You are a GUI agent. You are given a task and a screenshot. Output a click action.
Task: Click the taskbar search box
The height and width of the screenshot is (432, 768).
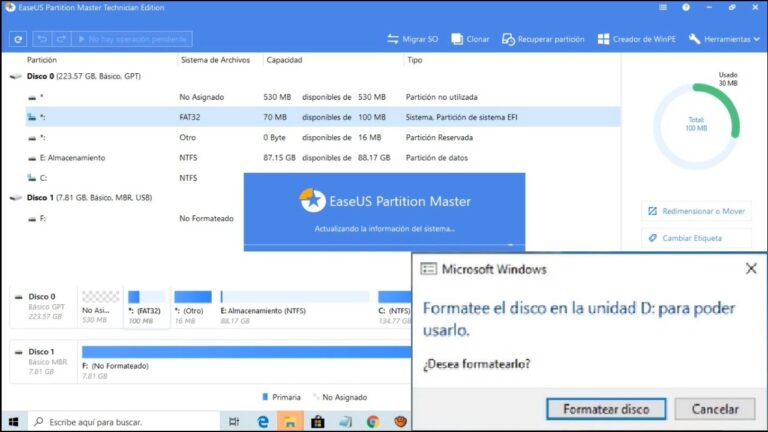pyautogui.click(x=123, y=422)
